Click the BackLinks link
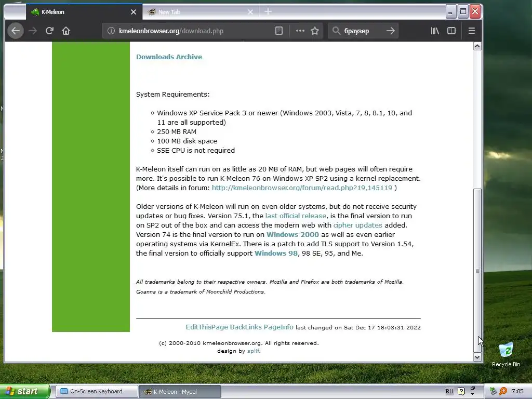The image size is (532, 399). [x=246, y=327]
